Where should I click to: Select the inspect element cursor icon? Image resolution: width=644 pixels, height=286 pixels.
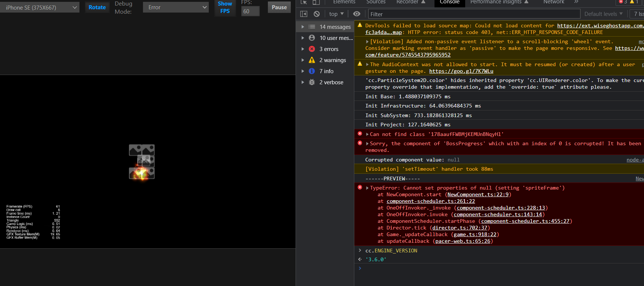[304, 2]
